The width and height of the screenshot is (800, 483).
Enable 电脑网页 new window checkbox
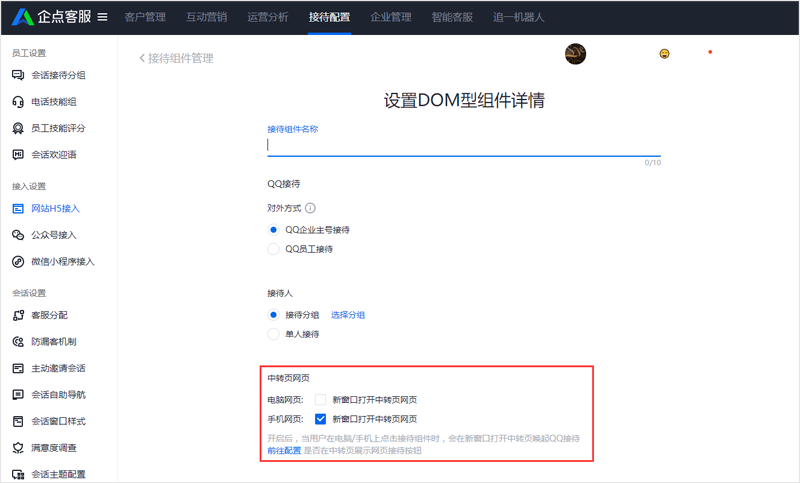(320, 400)
